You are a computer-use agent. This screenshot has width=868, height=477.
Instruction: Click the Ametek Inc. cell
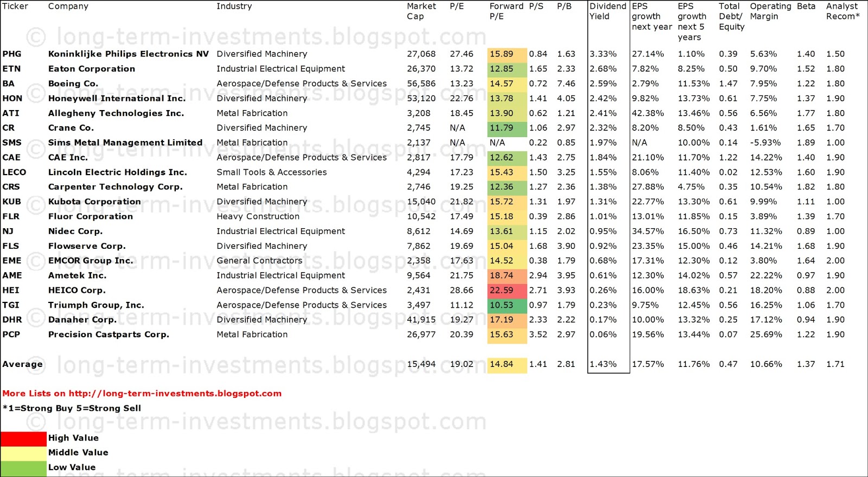77,275
